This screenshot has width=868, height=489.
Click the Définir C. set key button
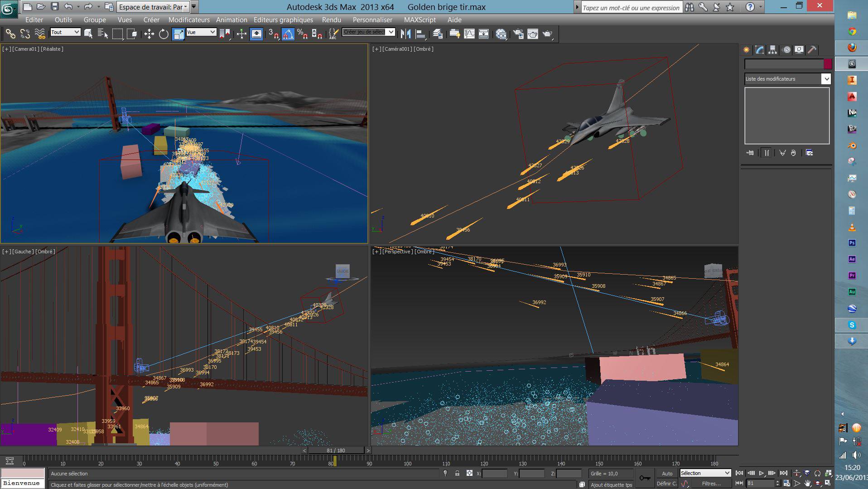pos(666,484)
